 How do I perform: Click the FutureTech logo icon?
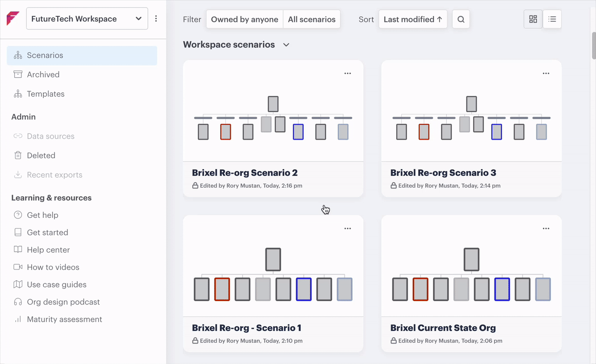tap(13, 19)
